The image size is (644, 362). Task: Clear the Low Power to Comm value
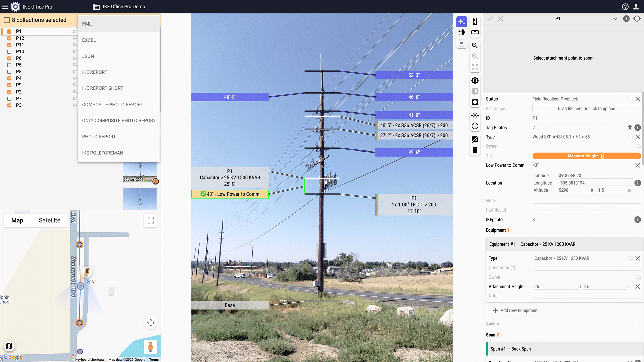pos(638,165)
